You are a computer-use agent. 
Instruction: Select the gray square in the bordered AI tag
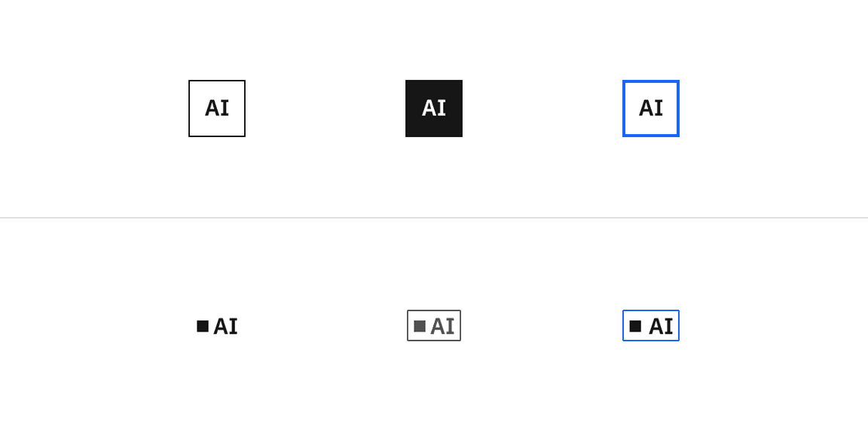[x=420, y=325]
